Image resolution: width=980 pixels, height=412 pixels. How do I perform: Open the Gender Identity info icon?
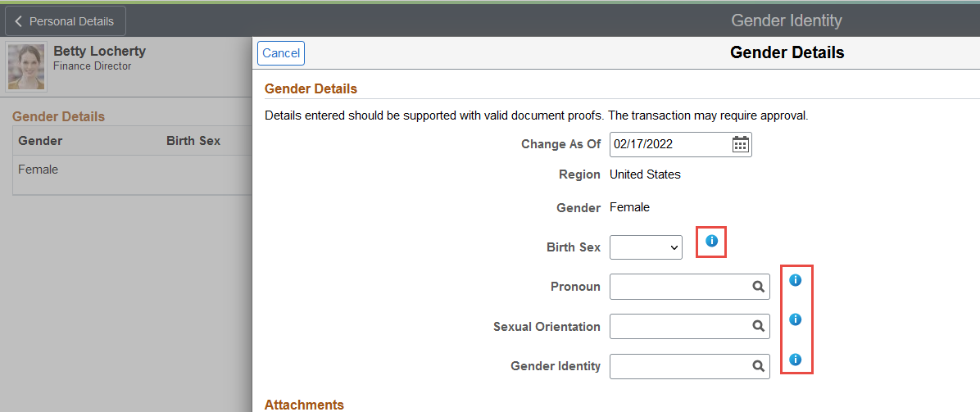(x=795, y=359)
